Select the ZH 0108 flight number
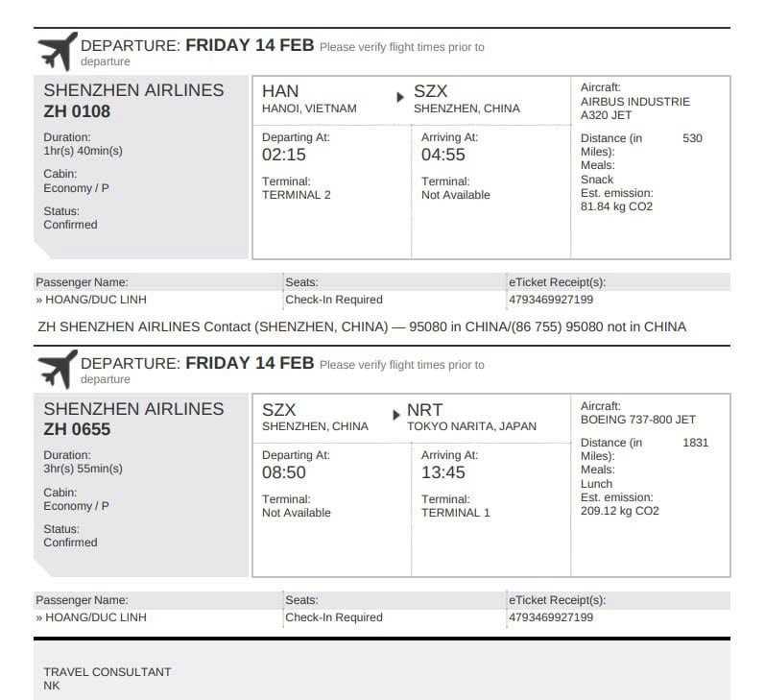This screenshot has width=765, height=700. 77,111
